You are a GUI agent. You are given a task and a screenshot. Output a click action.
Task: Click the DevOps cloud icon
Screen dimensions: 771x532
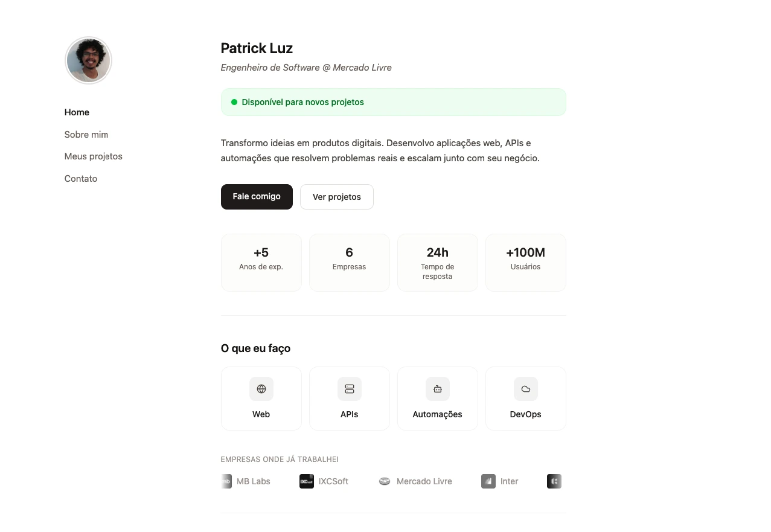[x=525, y=389]
